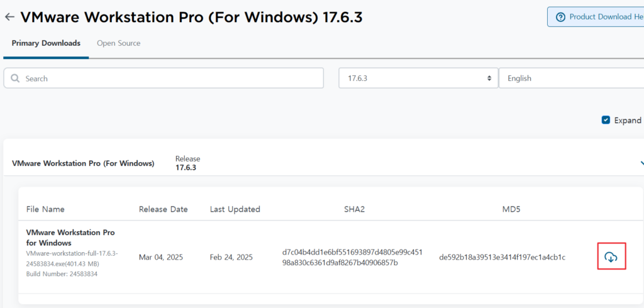
Task: Click the page heading VMware Workstation Pro 17.6.3
Action: point(191,17)
